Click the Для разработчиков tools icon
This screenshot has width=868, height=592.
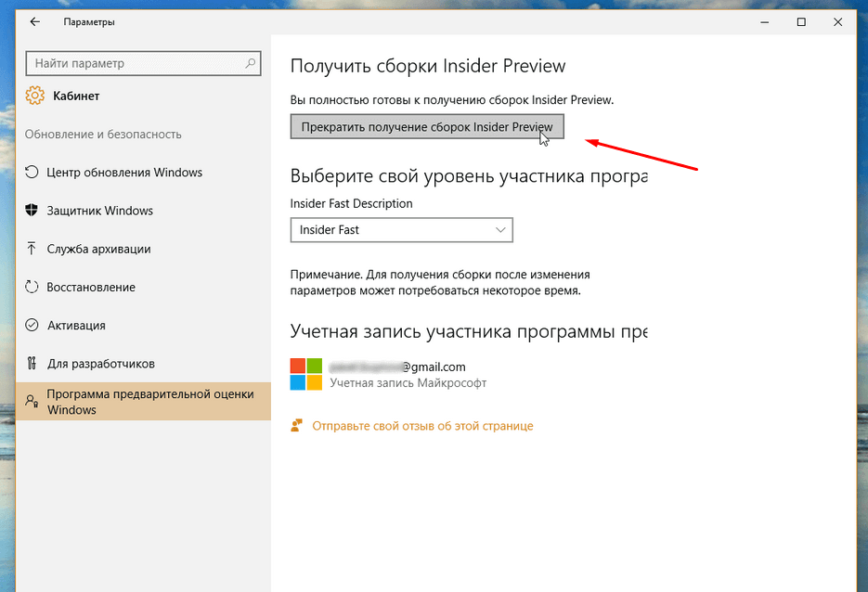click(32, 363)
